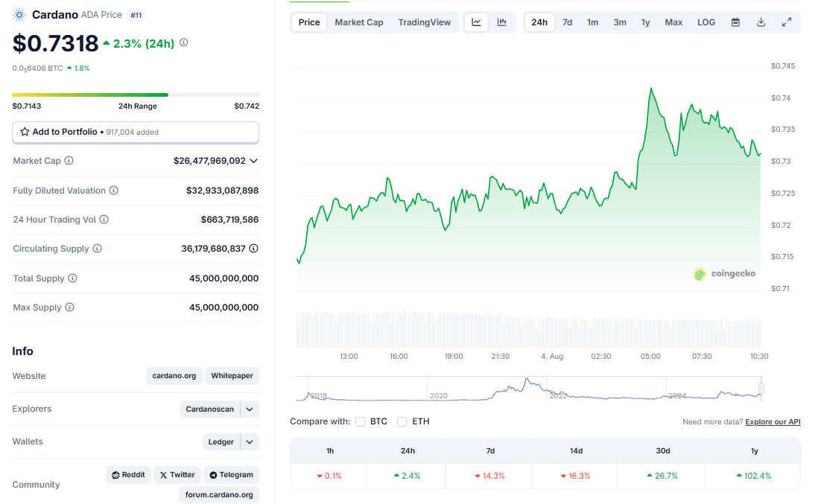Show Circulating Supply label info icon

click(97, 249)
